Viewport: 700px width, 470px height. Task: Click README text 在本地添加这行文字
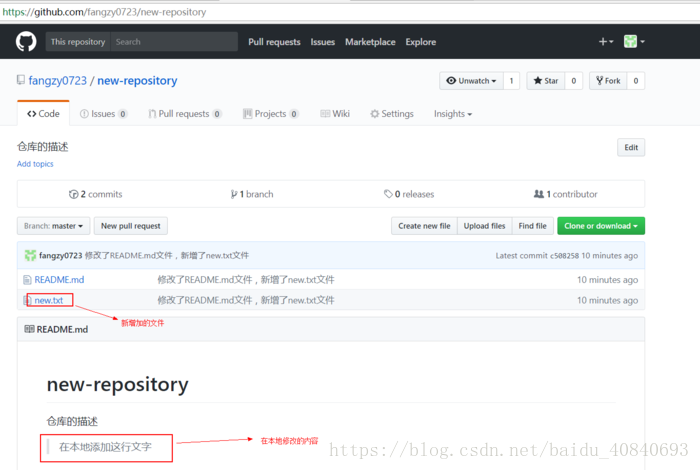point(105,447)
